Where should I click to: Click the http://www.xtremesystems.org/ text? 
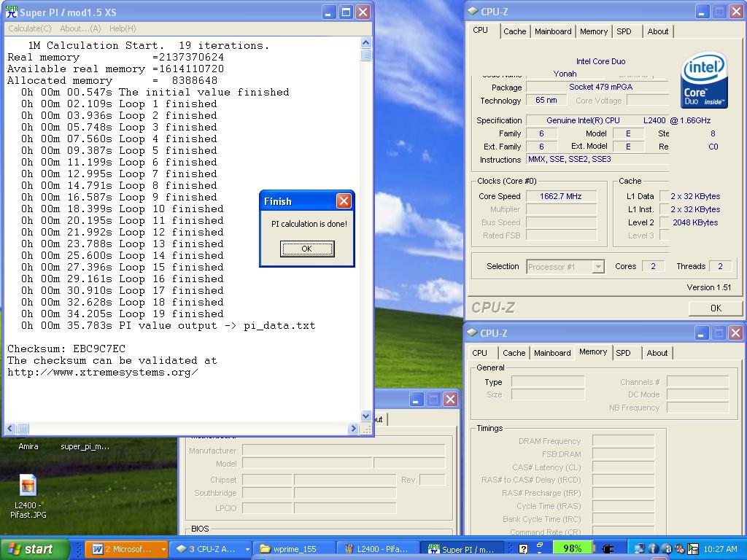tap(103, 373)
